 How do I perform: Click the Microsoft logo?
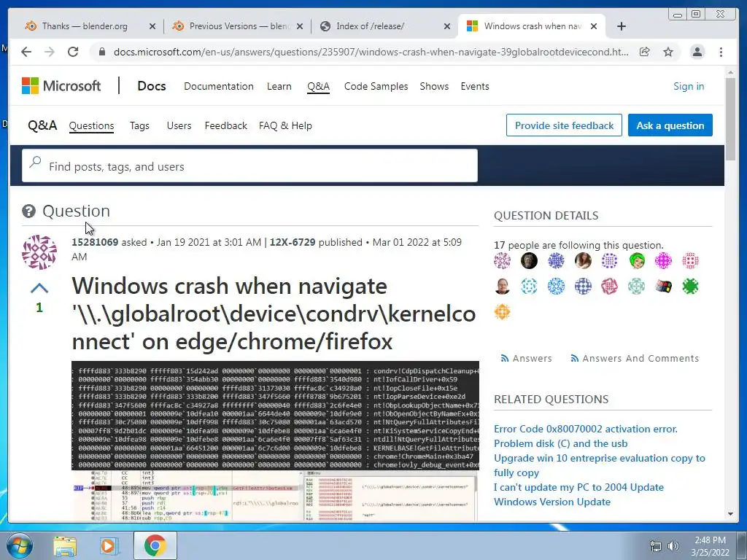pos(61,86)
